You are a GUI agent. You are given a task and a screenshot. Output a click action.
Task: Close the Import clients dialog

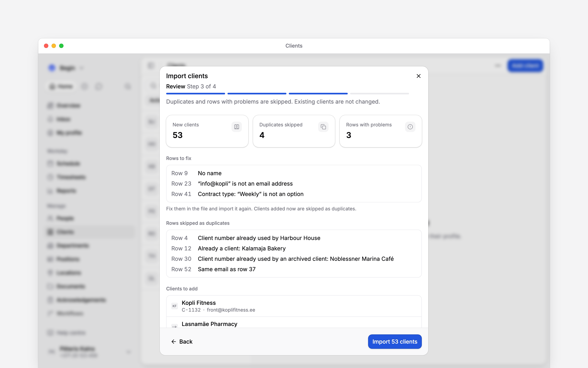[418, 76]
